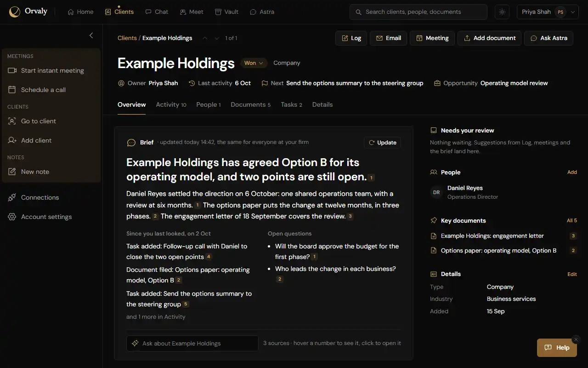Click the Clients breadcrumb link
Viewport: 588px width, 368px height.
click(x=127, y=38)
